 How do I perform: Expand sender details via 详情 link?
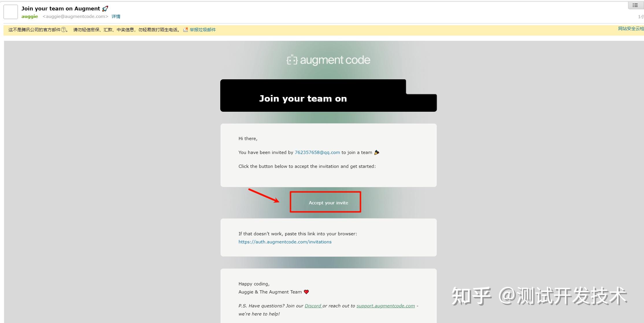coord(116,16)
